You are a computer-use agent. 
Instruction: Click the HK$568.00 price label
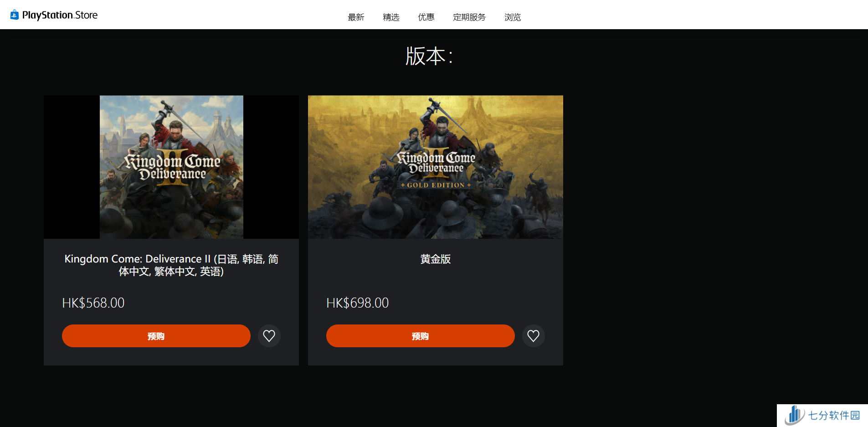click(x=93, y=303)
